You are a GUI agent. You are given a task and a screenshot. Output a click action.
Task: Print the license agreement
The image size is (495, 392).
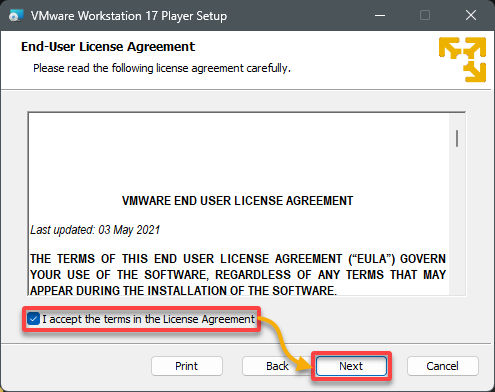[x=187, y=366]
